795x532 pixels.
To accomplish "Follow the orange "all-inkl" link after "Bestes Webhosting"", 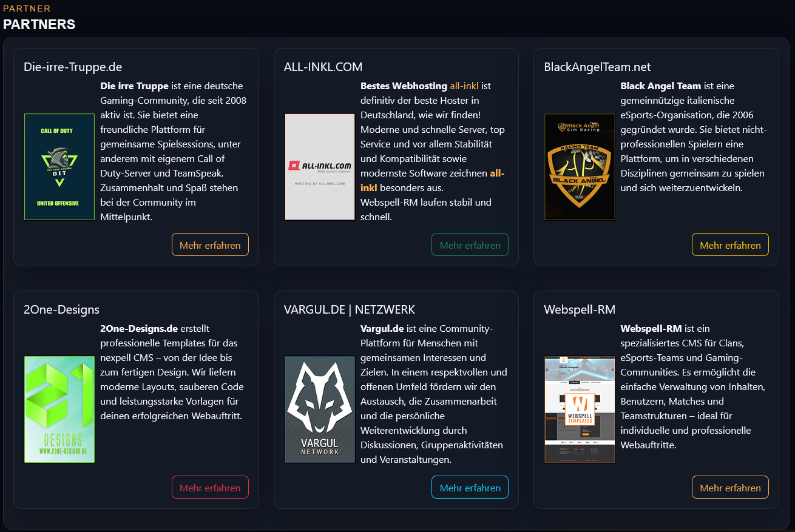I will [464, 86].
